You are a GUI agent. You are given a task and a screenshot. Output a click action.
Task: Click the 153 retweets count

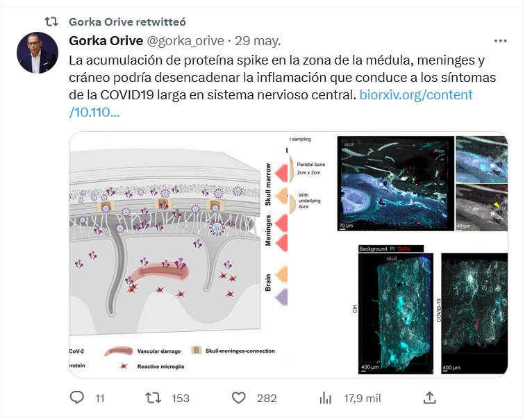click(181, 398)
